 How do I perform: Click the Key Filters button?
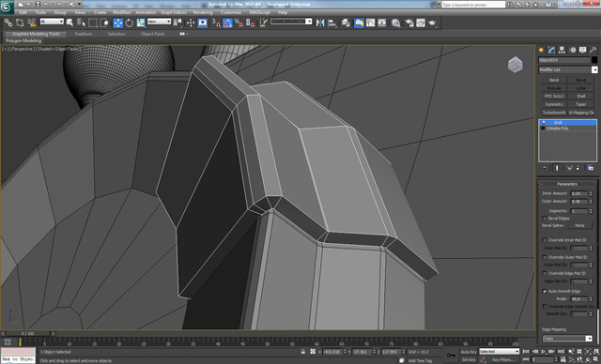coord(503,360)
